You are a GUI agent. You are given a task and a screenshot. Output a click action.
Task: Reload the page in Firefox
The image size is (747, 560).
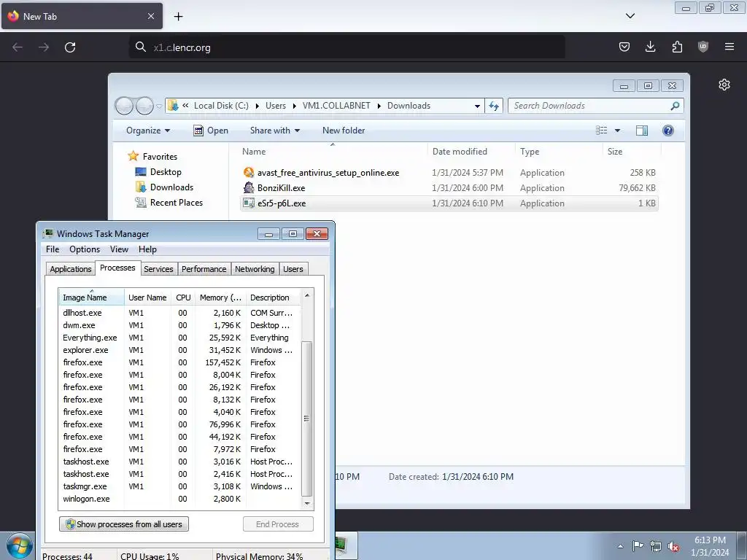pyautogui.click(x=70, y=47)
